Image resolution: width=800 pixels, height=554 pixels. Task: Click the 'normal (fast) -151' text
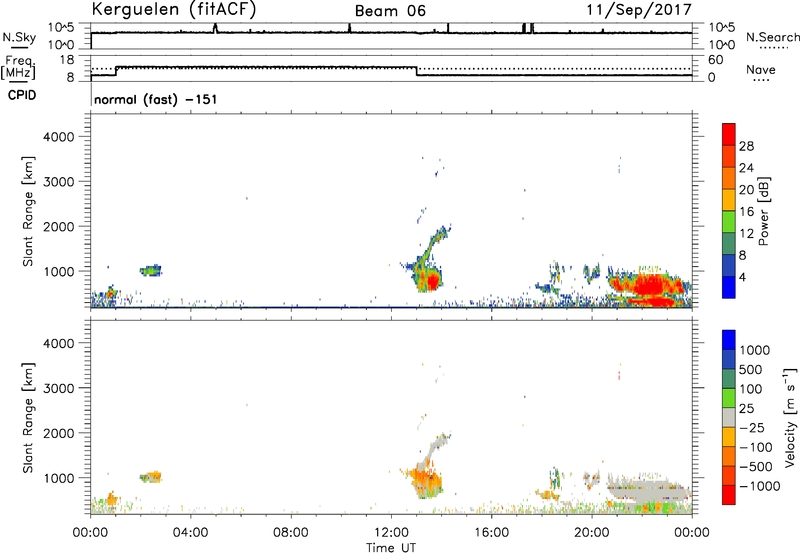[x=156, y=99]
